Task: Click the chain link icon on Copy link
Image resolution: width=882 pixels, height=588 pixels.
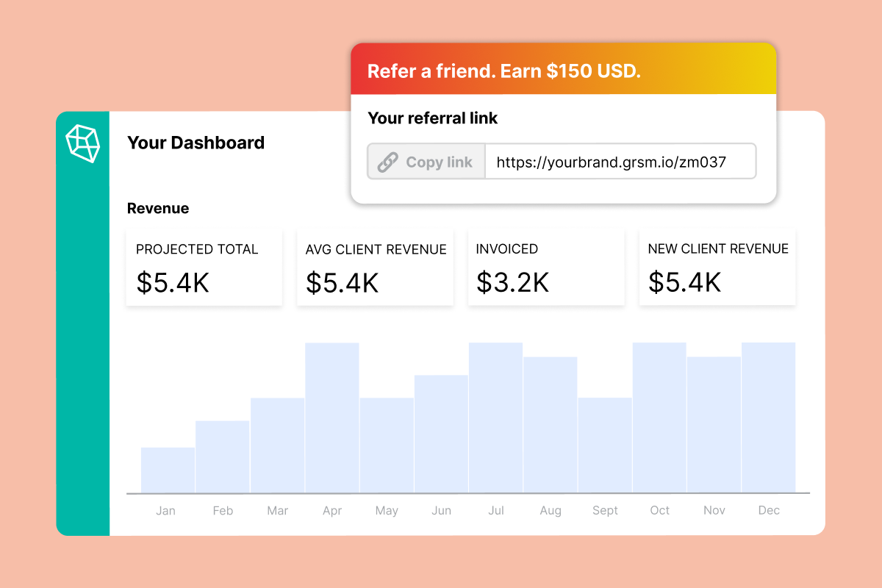Action: tap(387, 161)
